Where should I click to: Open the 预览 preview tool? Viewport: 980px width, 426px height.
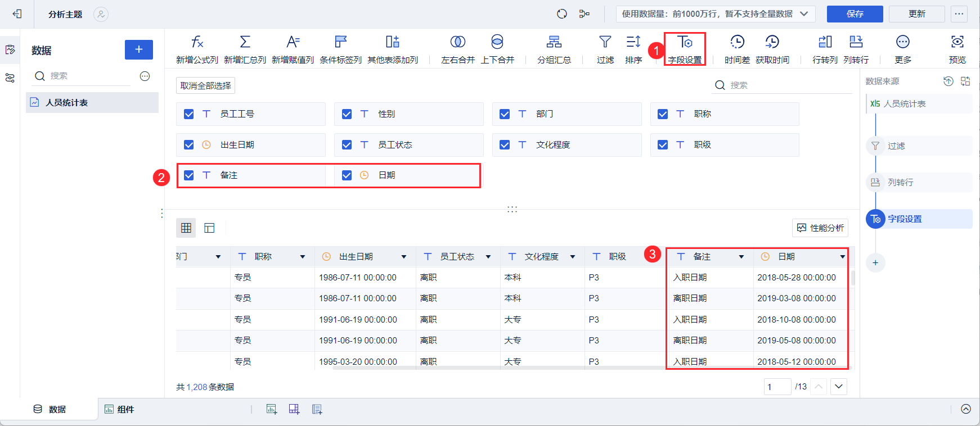pos(957,49)
